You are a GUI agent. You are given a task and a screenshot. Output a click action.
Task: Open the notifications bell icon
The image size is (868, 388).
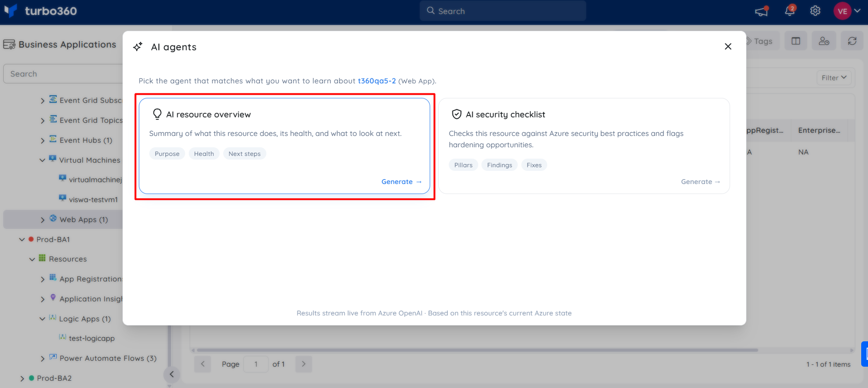[790, 11]
